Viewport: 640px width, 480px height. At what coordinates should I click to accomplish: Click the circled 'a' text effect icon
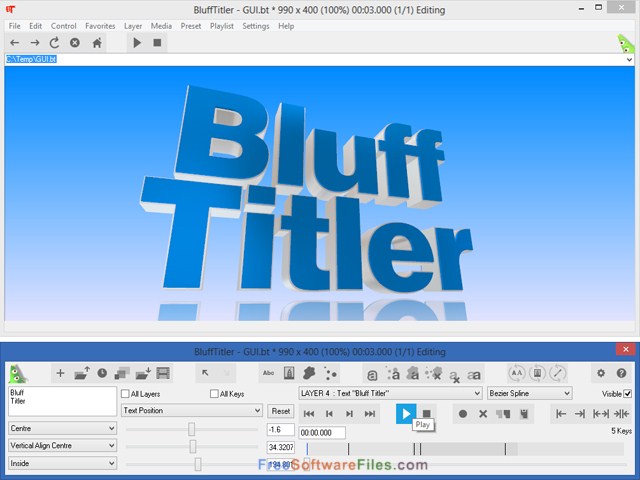[x=372, y=375]
